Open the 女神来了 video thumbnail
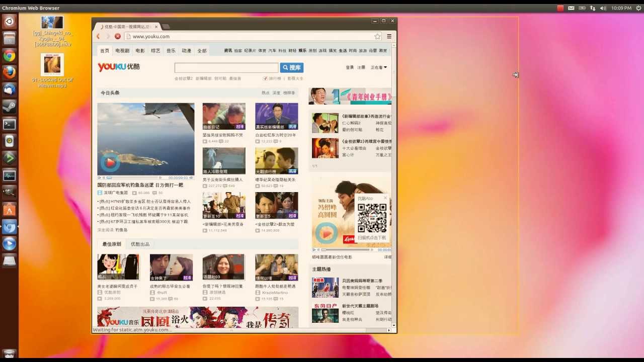The width and height of the screenshot is (644, 362). (171, 267)
